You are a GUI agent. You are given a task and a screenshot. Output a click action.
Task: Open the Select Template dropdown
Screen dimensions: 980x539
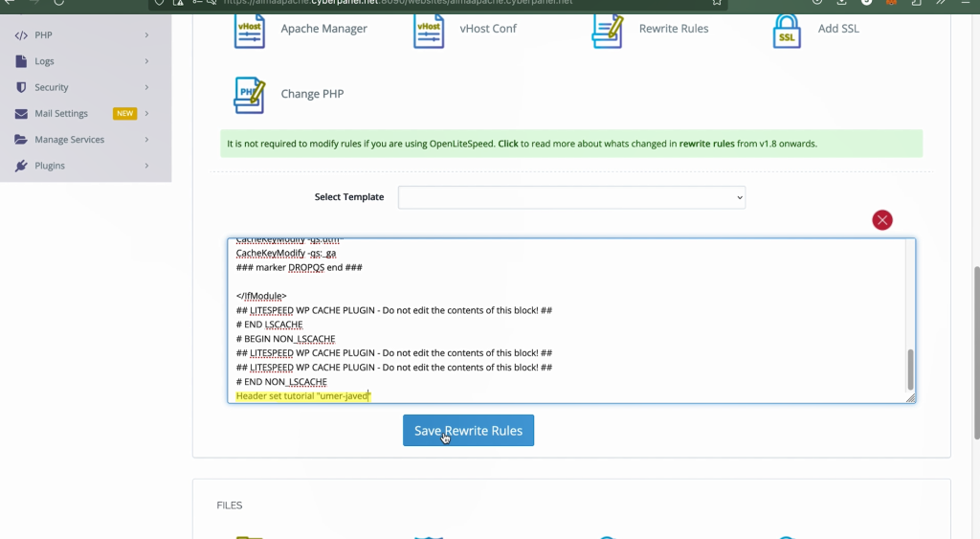(571, 197)
